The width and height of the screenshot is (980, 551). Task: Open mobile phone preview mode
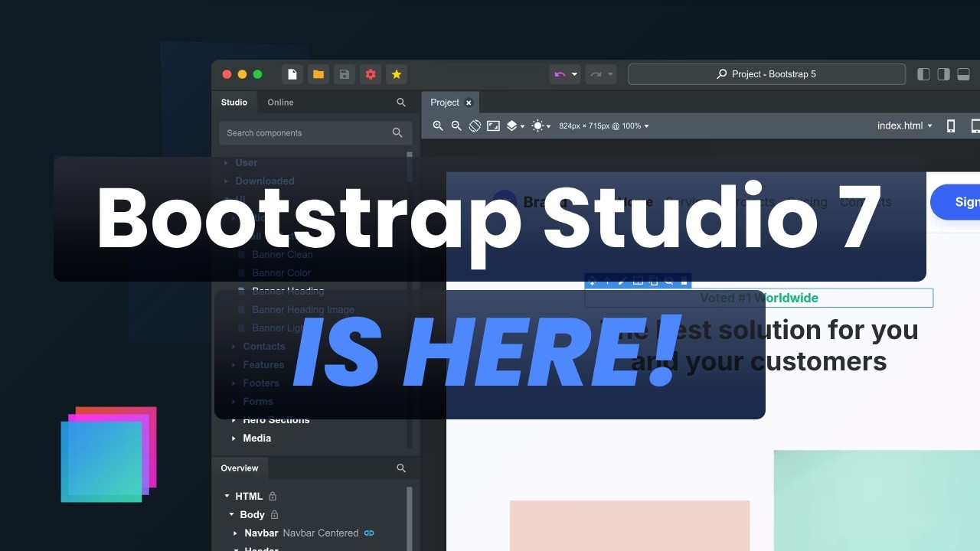point(951,126)
